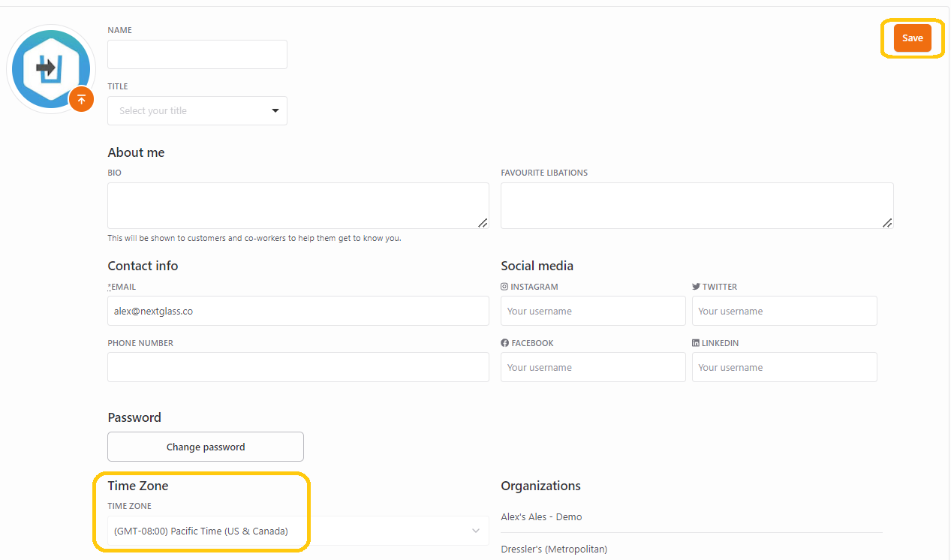Click the Twitter bird icon
This screenshot has width=951, height=560.
[697, 287]
